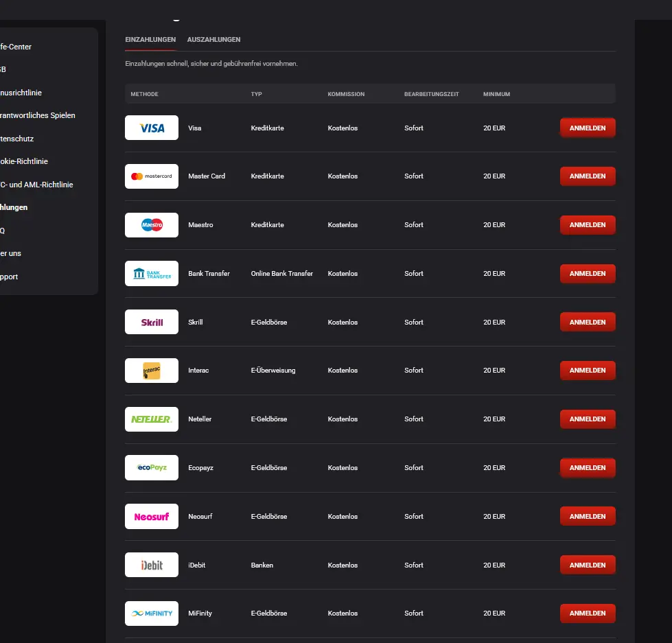Click the Skrill logo icon

pyautogui.click(x=152, y=322)
